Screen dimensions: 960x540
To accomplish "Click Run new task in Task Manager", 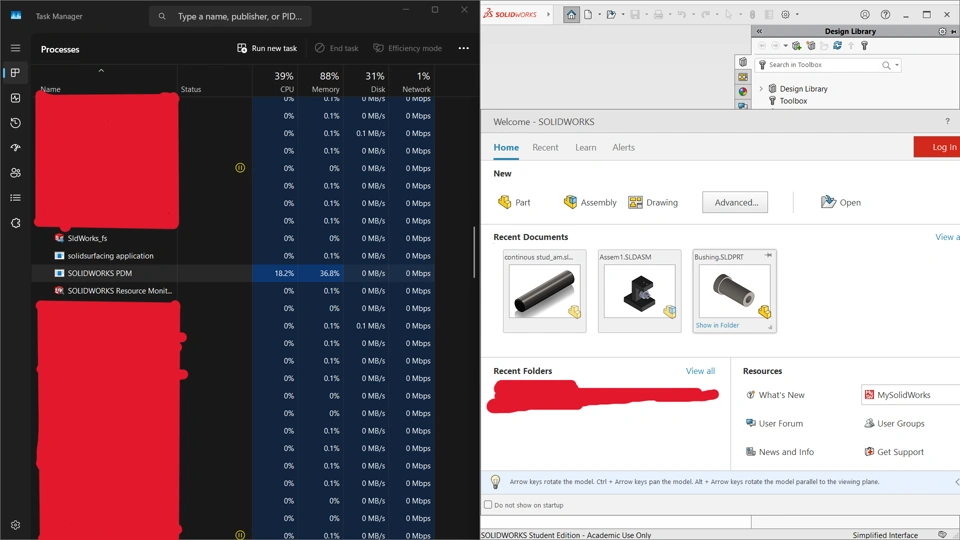I will (x=267, y=48).
